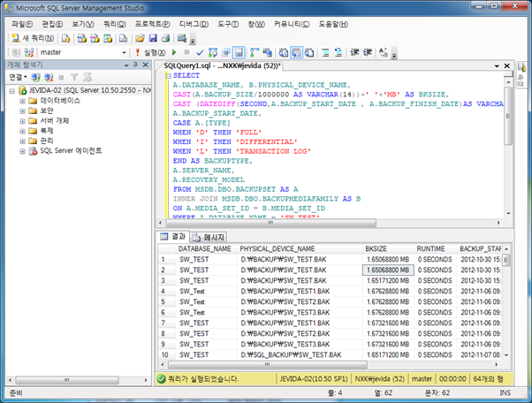Pin the Object Explorer panel with auto-hide pushpin
The height and width of the screenshot is (403, 532).
(135, 65)
